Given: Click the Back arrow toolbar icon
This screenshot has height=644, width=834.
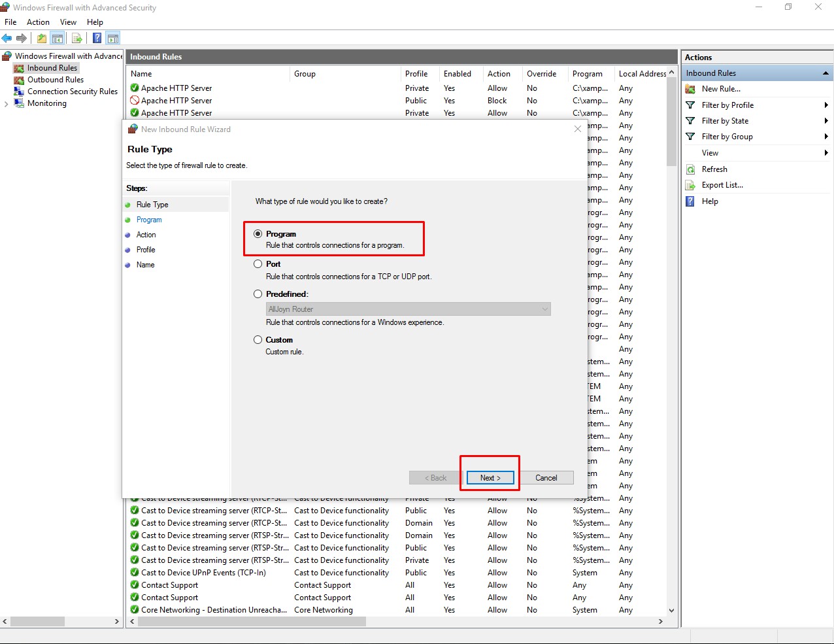Looking at the screenshot, I should tap(7, 38).
